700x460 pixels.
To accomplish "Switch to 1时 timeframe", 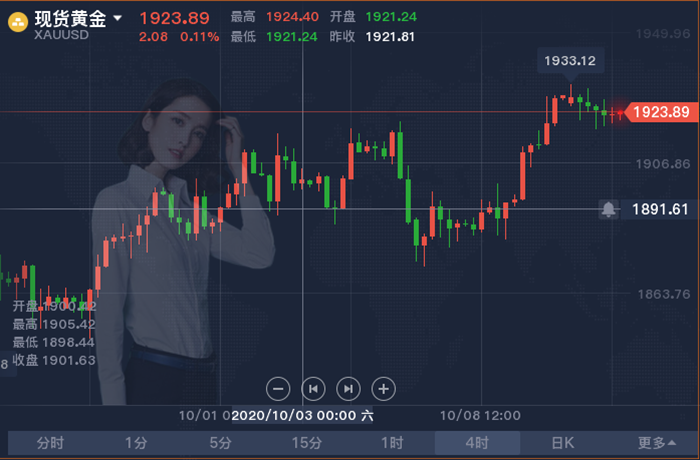I will tap(392, 443).
